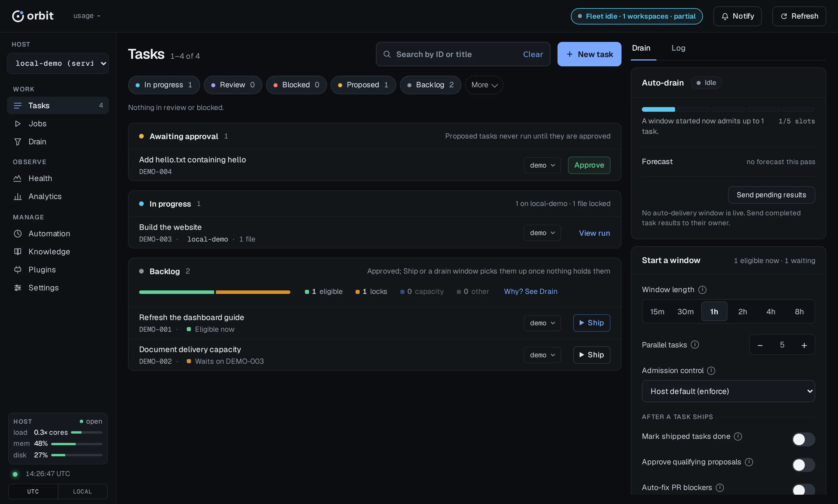
Task: Open Settings via its sliders icon
Action: click(x=18, y=288)
